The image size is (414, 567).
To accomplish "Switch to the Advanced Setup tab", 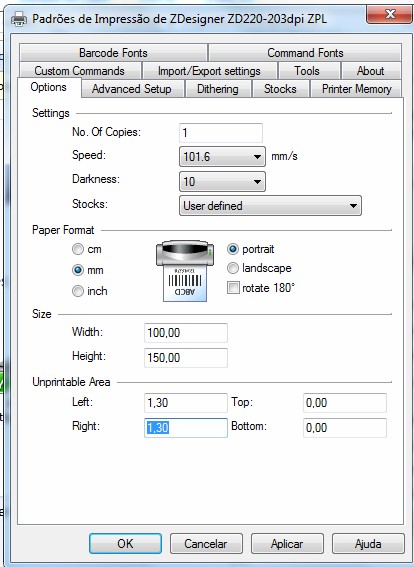I will 132,89.
